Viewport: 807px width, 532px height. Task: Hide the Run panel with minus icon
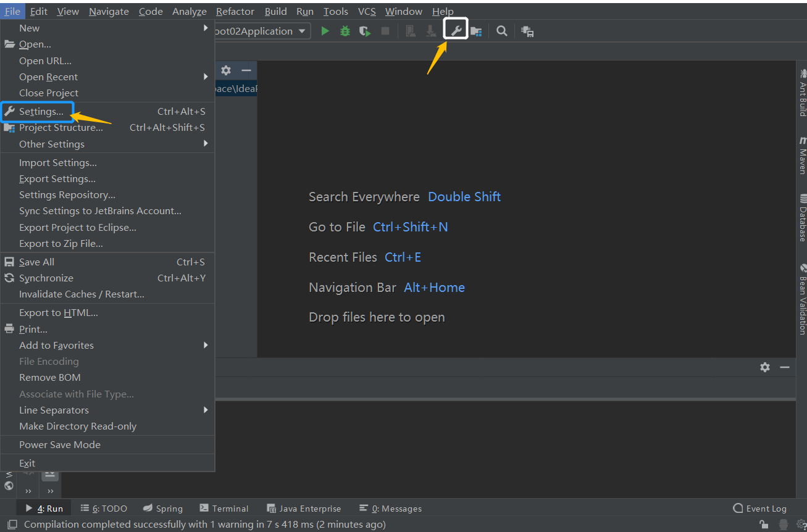tap(785, 367)
